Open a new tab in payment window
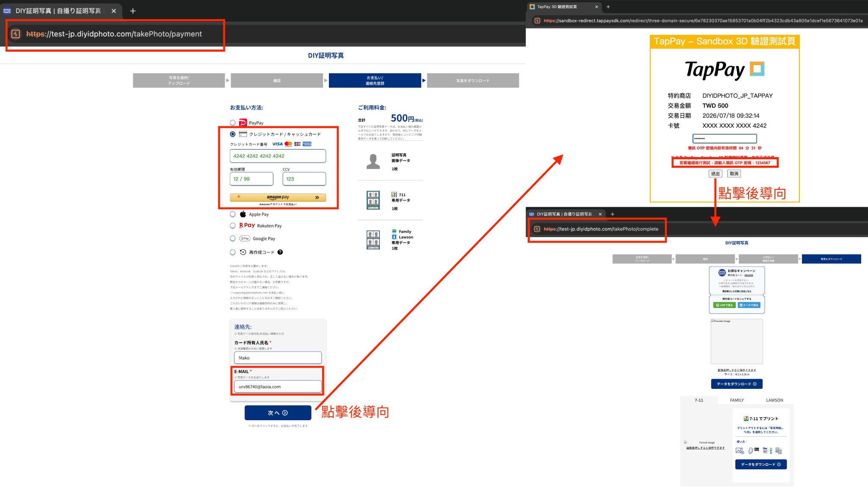868x488 pixels. pos(133,11)
